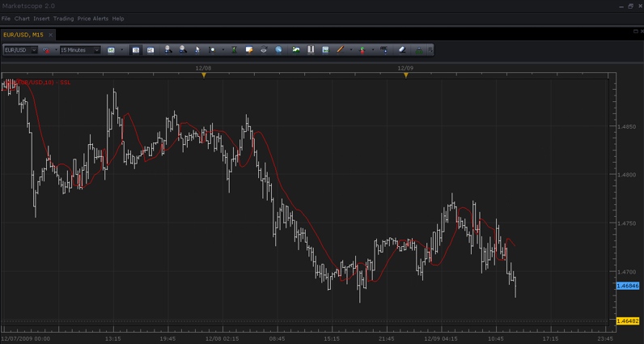
Task: Open the Trading menu
Action: [x=64, y=19]
